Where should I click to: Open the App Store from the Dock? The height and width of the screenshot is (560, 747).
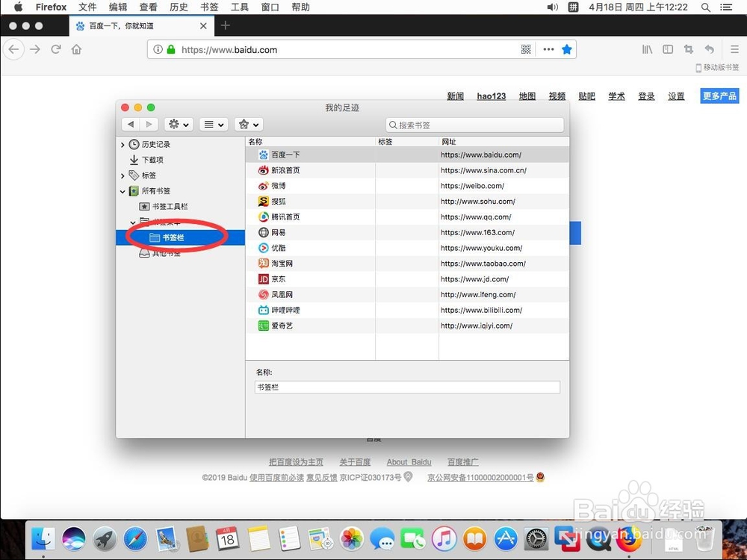(x=506, y=539)
